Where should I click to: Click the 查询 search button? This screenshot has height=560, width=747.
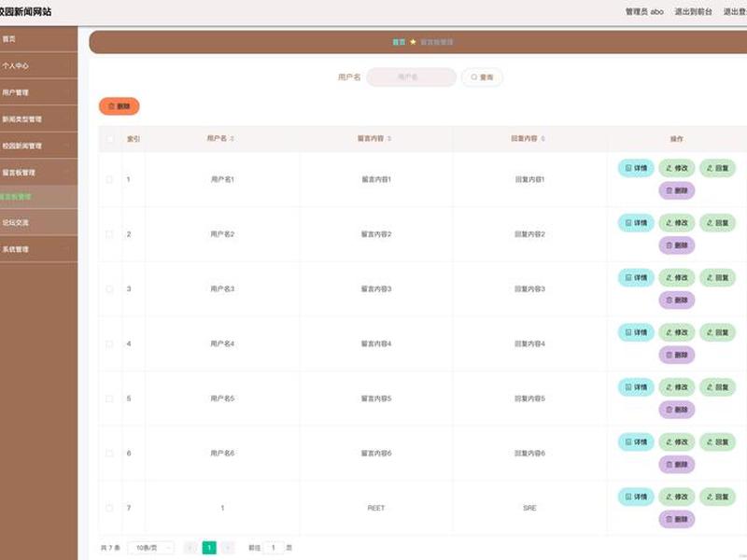click(482, 77)
